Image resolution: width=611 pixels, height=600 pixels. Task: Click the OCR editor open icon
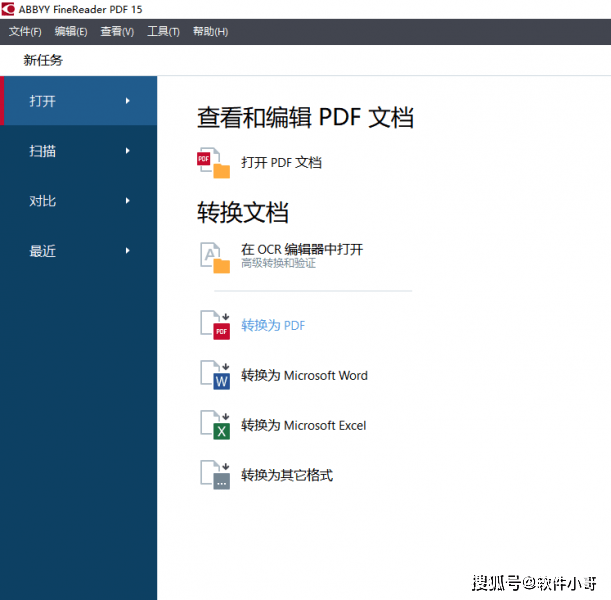pos(215,258)
